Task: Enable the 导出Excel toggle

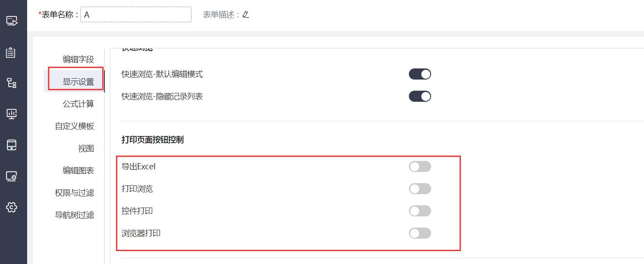Action: pos(420,167)
